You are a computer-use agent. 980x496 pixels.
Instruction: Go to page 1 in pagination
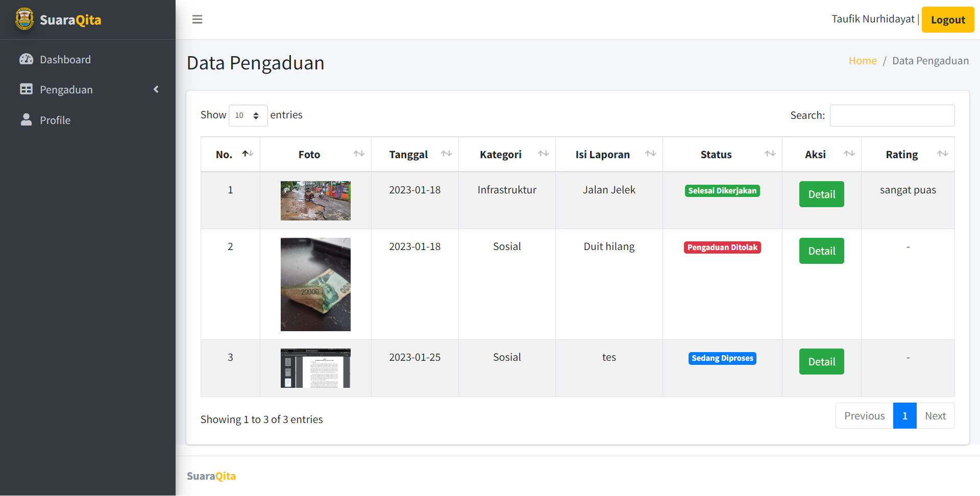coord(904,415)
